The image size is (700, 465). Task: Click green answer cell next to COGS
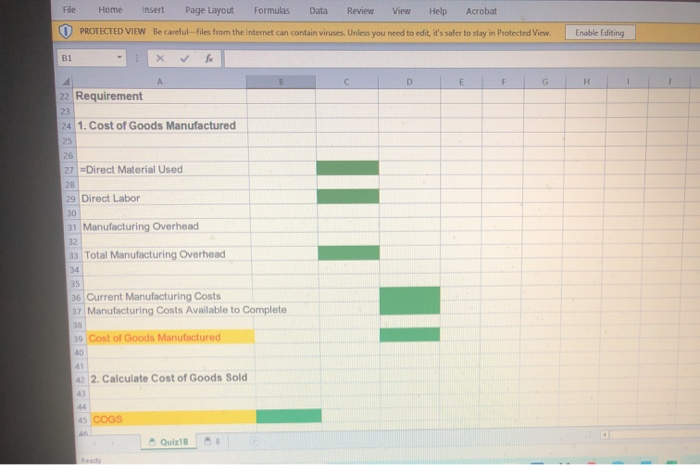tap(289, 415)
